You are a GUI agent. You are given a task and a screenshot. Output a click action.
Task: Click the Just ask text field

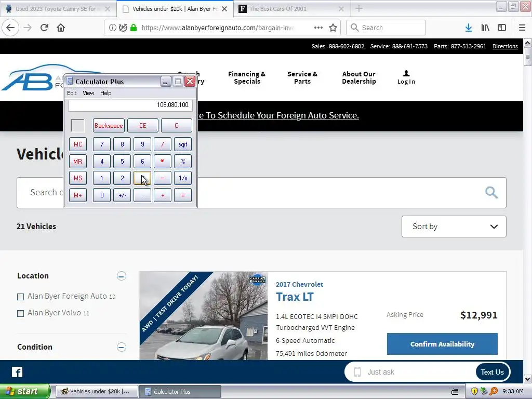[x=419, y=372]
